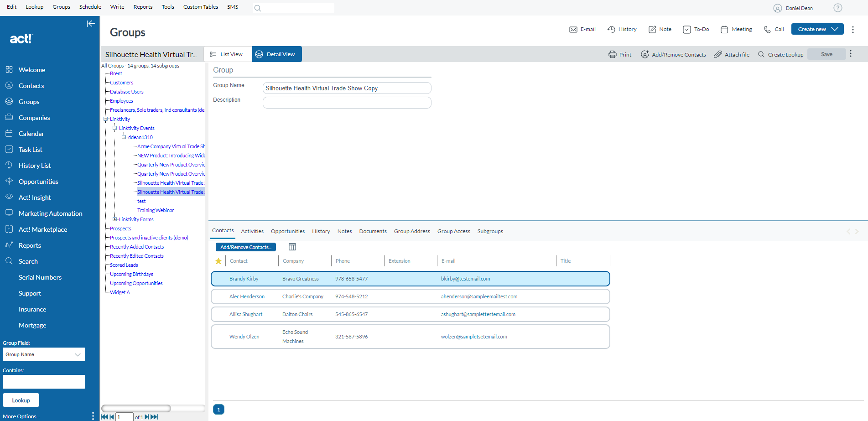Open the Daniel Dean user profile icon
868x421 pixels.
point(778,8)
